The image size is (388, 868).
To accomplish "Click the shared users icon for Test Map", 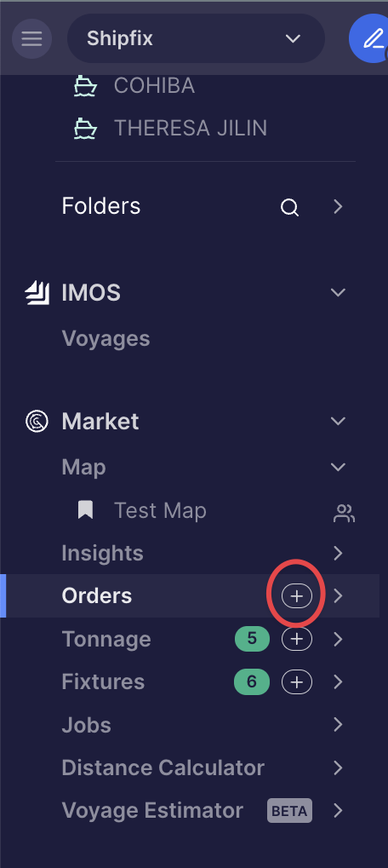I will coord(345,513).
